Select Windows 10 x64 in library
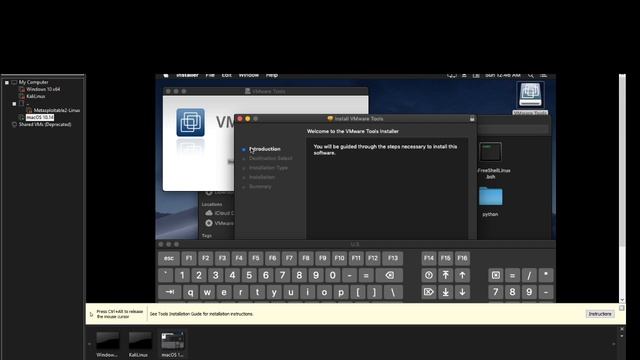Viewport: 640px width, 360px height. click(43, 89)
